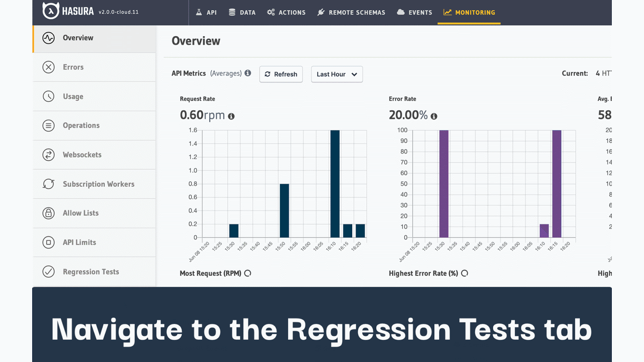Screen dimensions: 644x362
Task: Click the Hasura logo icon
Action: (51, 11)
